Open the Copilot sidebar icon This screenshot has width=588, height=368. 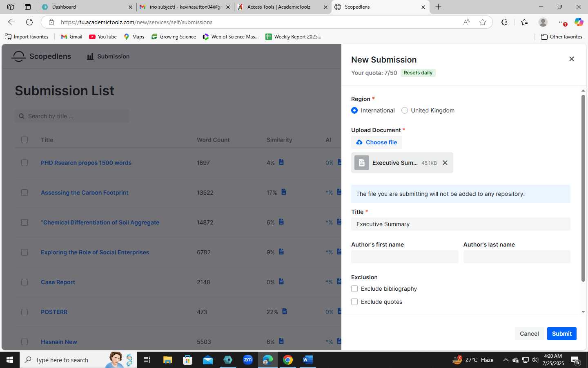(x=579, y=22)
